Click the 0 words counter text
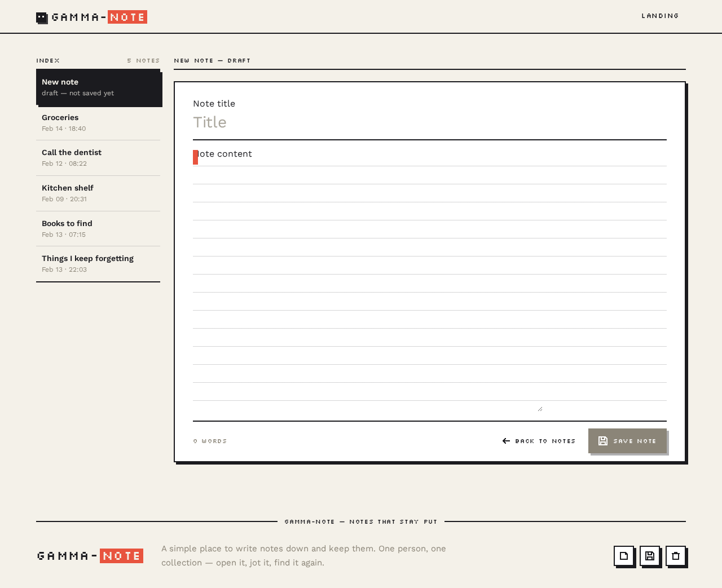Screen dimensions: 722x588 [210, 441]
